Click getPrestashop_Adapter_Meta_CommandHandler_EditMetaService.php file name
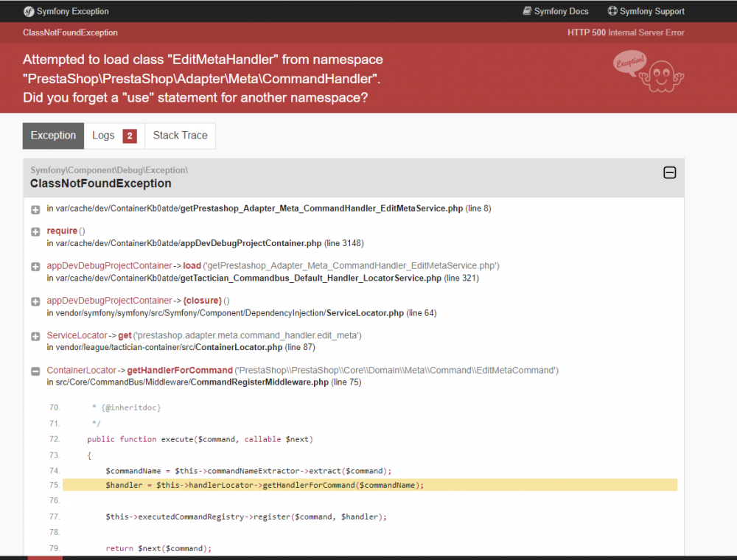 pos(321,208)
